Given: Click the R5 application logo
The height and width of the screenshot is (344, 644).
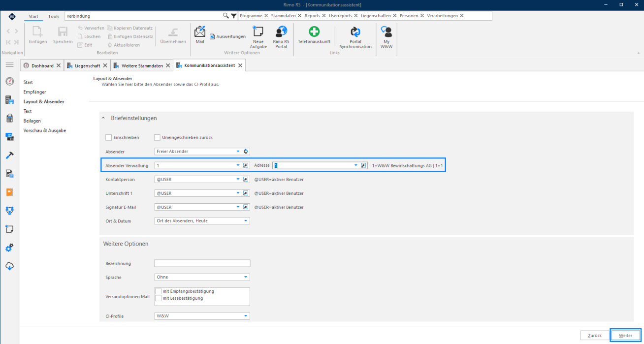Looking at the screenshot, I should [x=12, y=16].
